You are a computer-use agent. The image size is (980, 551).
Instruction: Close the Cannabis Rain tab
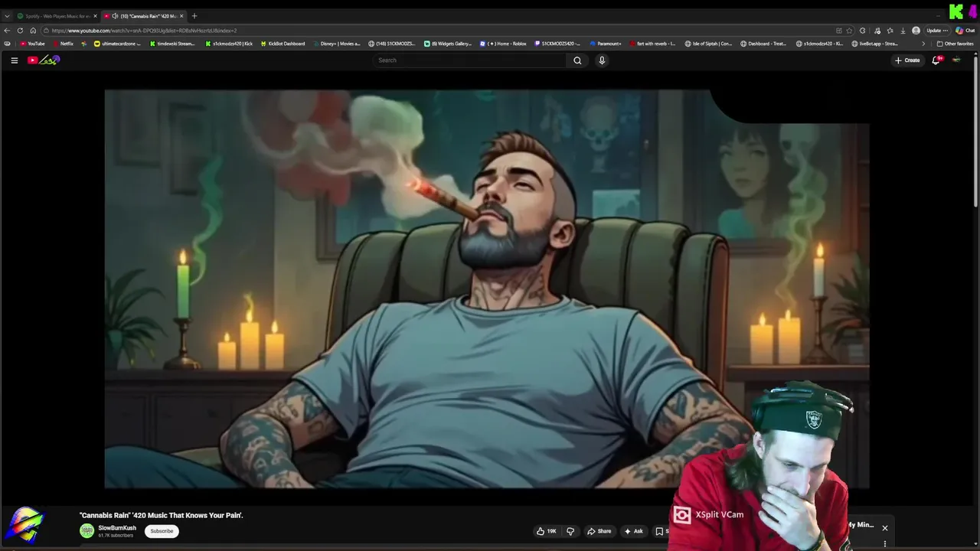coord(181,16)
